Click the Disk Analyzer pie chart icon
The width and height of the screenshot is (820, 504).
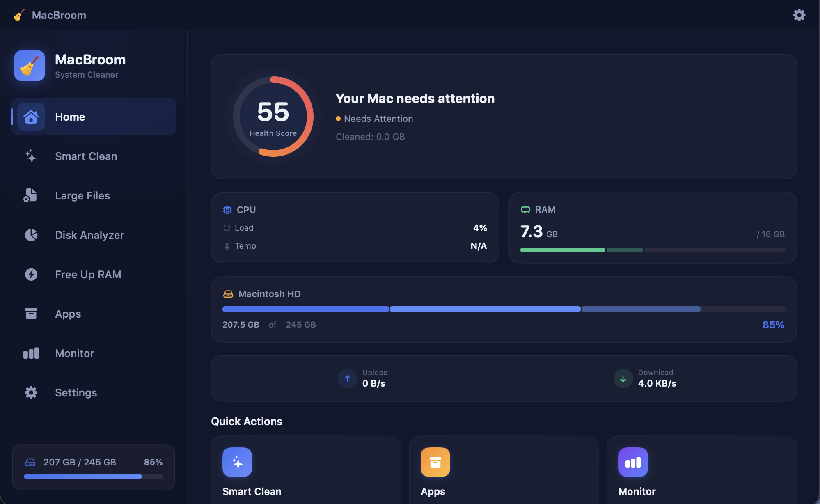click(31, 235)
